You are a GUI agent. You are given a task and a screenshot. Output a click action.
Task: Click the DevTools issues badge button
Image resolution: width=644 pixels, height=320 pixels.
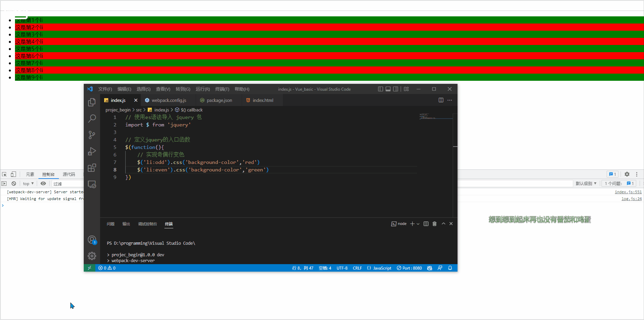(x=612, y=174)
